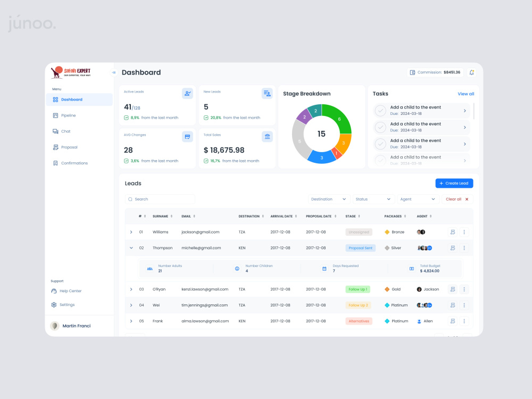Collapse the sidebar with the toggle icon
This screenshot has width=532, height=399.
(x=114, y=72)
